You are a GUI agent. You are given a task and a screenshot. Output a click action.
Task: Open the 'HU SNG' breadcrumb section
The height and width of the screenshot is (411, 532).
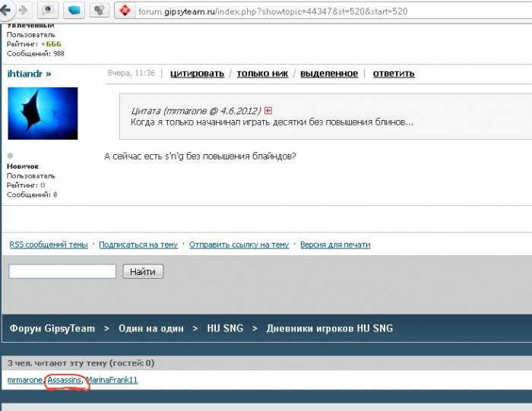click(225, 328)
